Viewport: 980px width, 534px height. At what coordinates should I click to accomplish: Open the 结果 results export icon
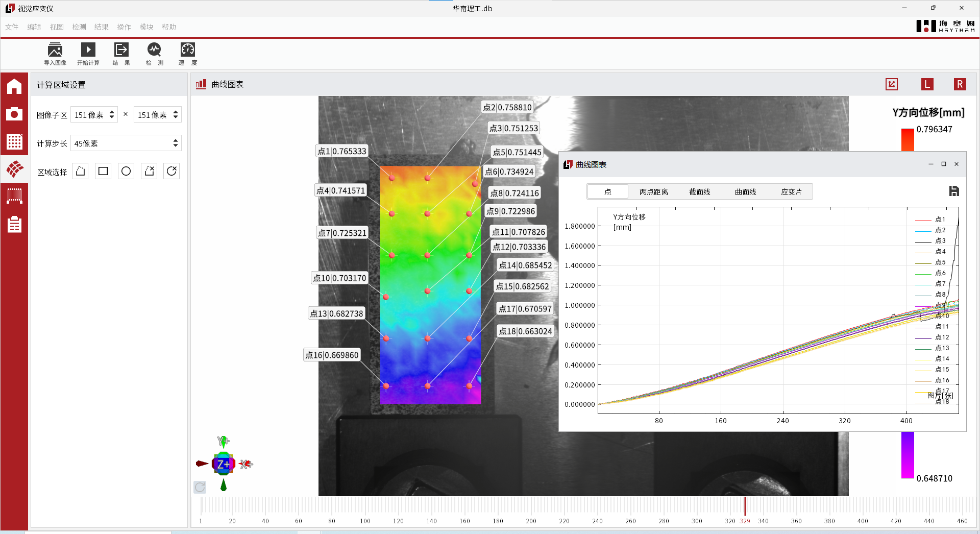[x=121, y=50]
